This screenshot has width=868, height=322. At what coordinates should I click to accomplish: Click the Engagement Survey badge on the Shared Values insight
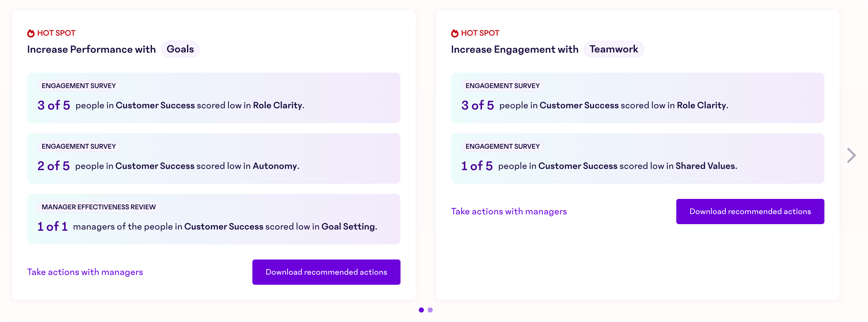pos(502,146)
